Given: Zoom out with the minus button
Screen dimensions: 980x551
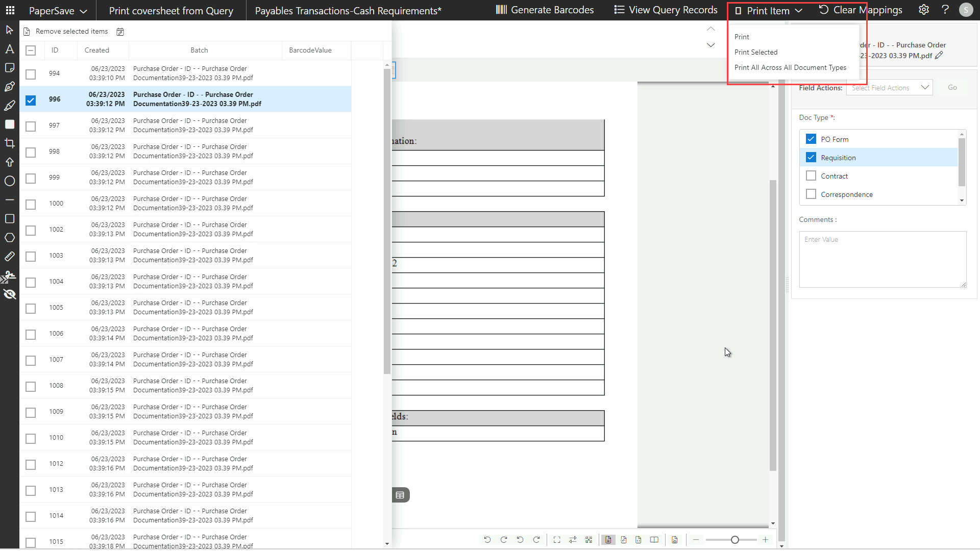Looking at the screenshot, I should [x=696, y=540].
